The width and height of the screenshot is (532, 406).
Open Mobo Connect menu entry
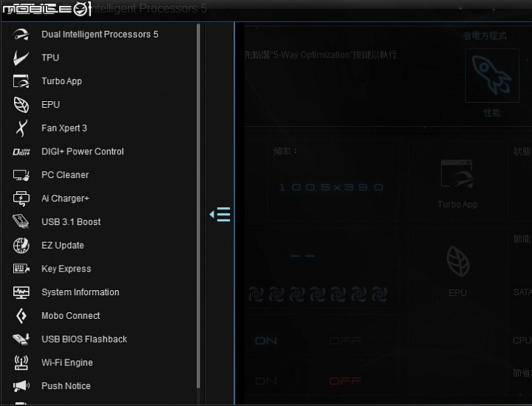pos(71,316)
